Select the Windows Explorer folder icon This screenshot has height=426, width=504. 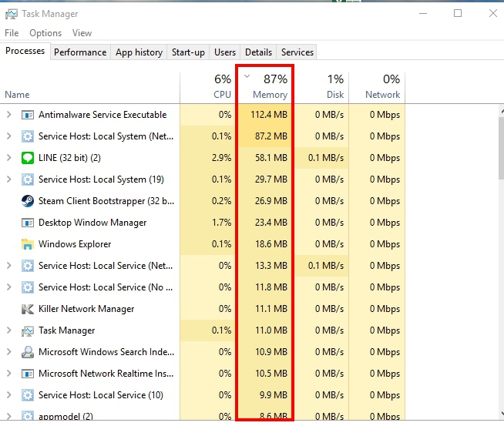click(28, 244)
